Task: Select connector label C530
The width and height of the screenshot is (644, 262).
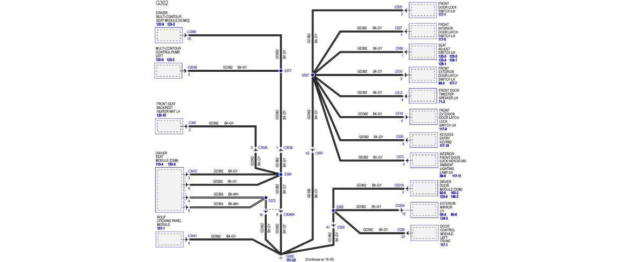Action: [399, 137]
